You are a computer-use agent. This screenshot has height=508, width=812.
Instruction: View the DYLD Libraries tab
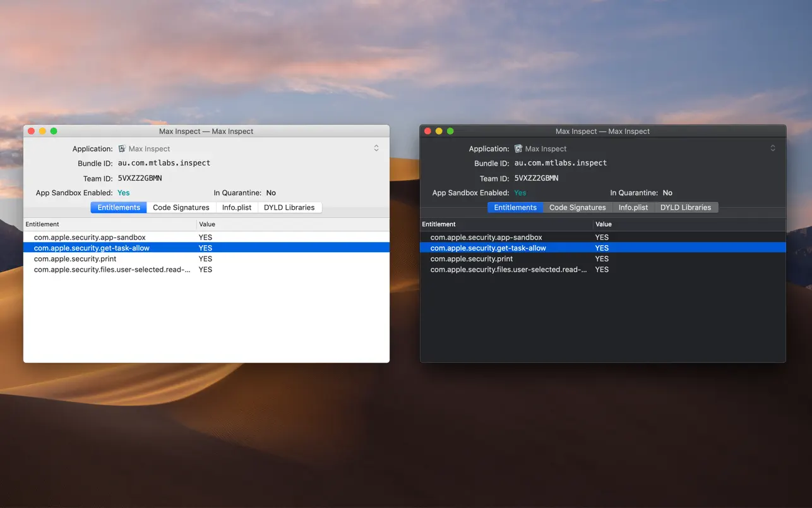pyautogui.click(x=290, y=207)
